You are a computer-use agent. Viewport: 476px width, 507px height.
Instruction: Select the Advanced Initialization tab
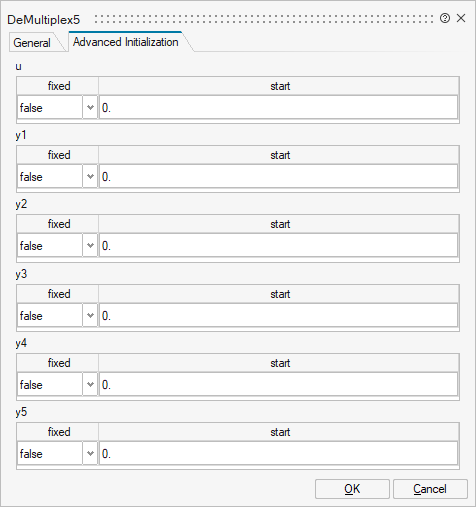(126, 42)
